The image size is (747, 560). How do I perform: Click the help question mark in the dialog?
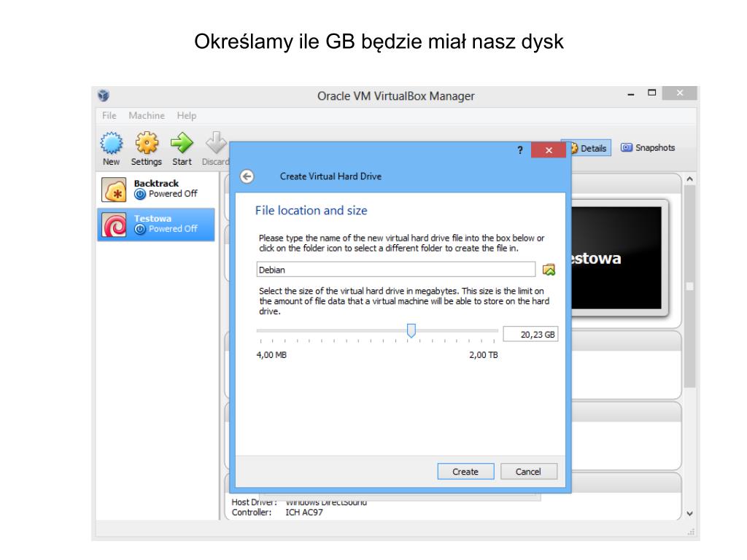click(520, 150)
